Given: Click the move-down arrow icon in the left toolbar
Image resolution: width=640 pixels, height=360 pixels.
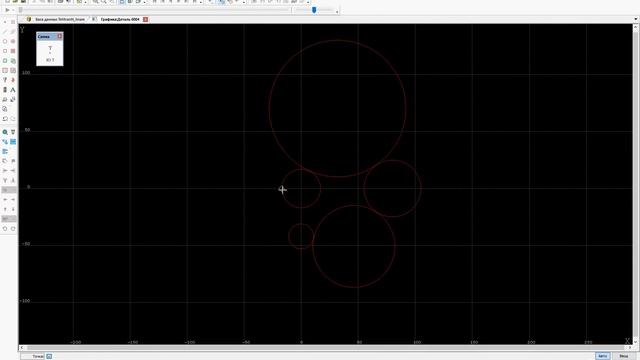Looking at the screenshot, I should (13, 209).
